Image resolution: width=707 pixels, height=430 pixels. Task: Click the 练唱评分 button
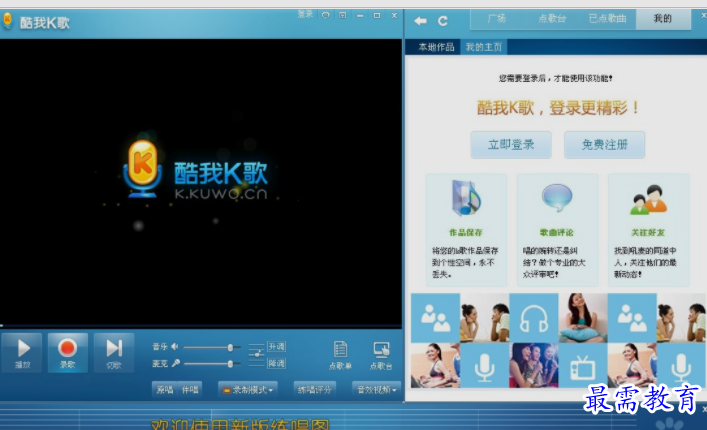[314, 389]
